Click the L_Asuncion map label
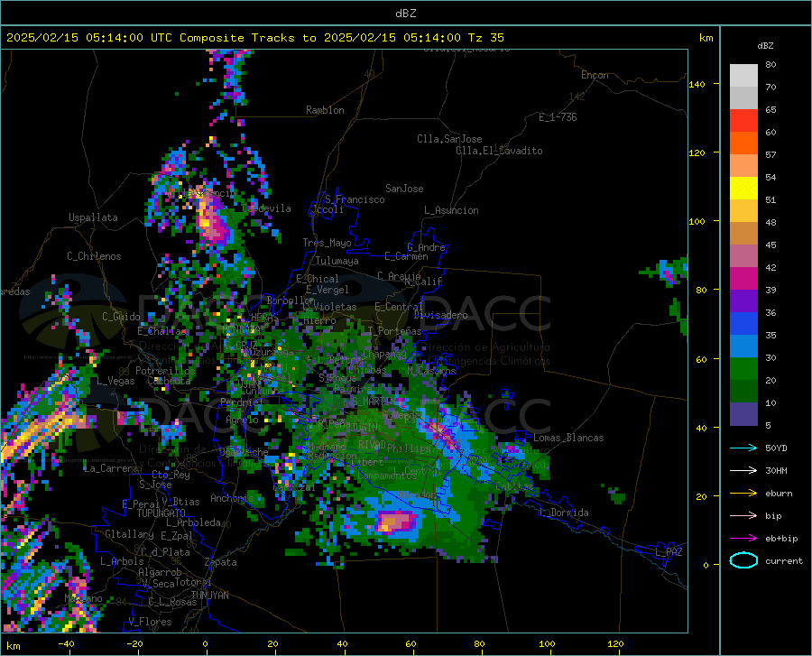Viewport: 812px width, 656px height. click(x=451, y=210)
